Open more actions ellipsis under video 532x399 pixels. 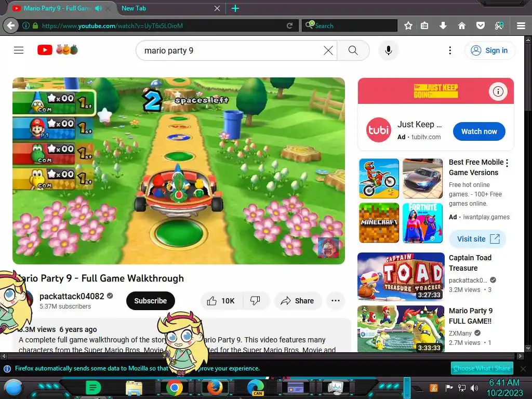click(x=336, y=301)
